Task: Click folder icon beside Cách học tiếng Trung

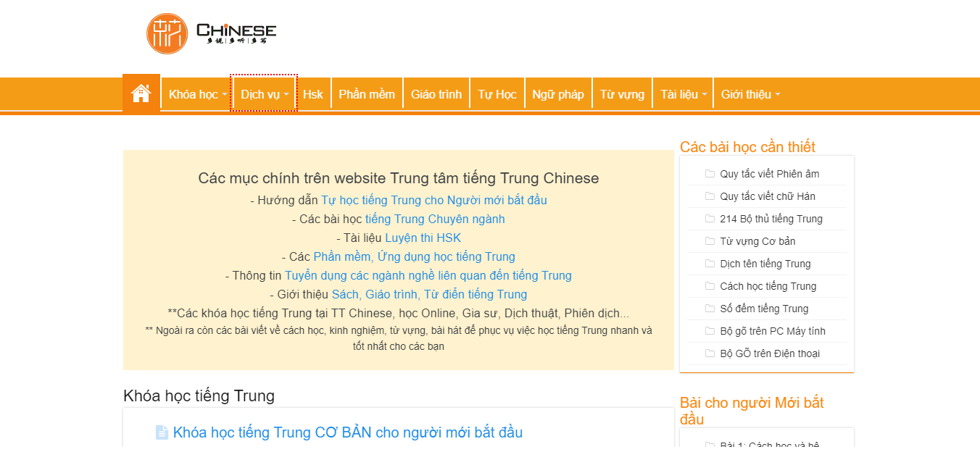Action: 710,286
